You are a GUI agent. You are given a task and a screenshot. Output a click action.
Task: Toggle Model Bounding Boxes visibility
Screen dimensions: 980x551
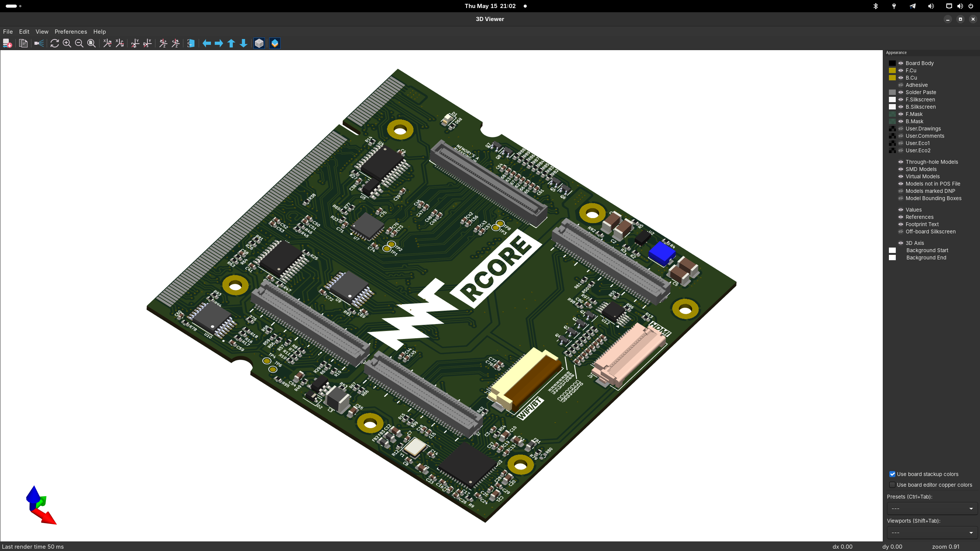pos(901,198)
